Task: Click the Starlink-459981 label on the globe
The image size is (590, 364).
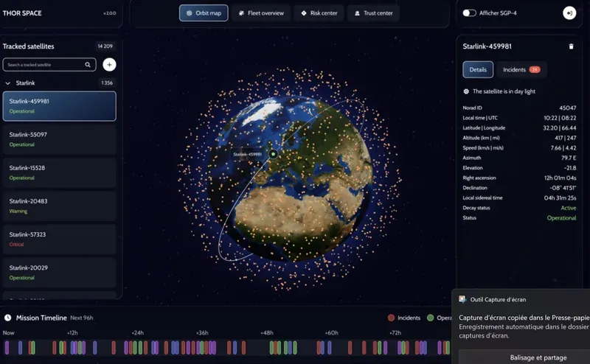Action: click(247, 154)
